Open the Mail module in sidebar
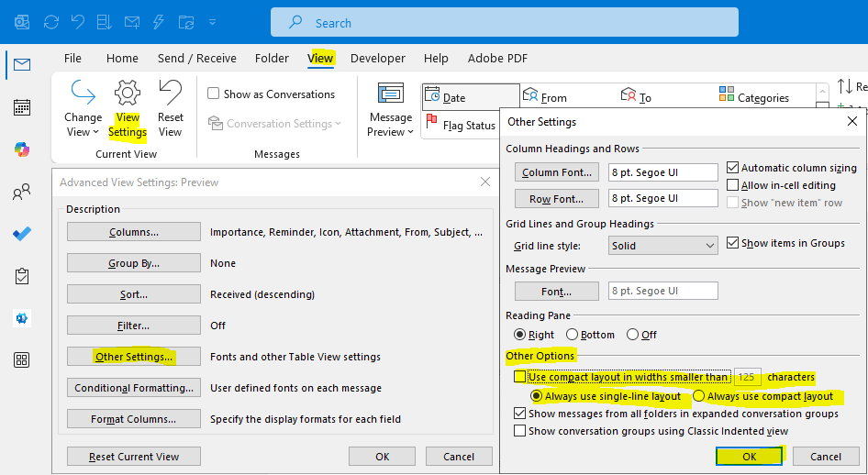The height and width of the screenshot is (475, 868). point(22,65)
